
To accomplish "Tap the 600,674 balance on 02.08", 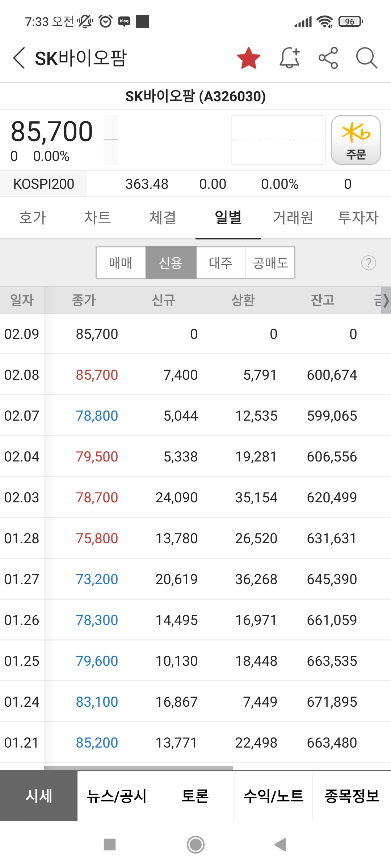I will coord(332,375).
